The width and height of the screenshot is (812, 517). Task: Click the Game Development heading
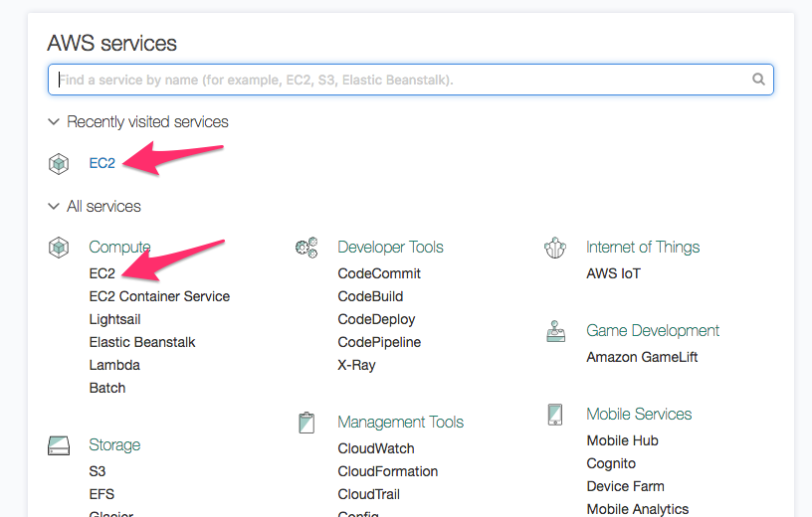point(653,331)
